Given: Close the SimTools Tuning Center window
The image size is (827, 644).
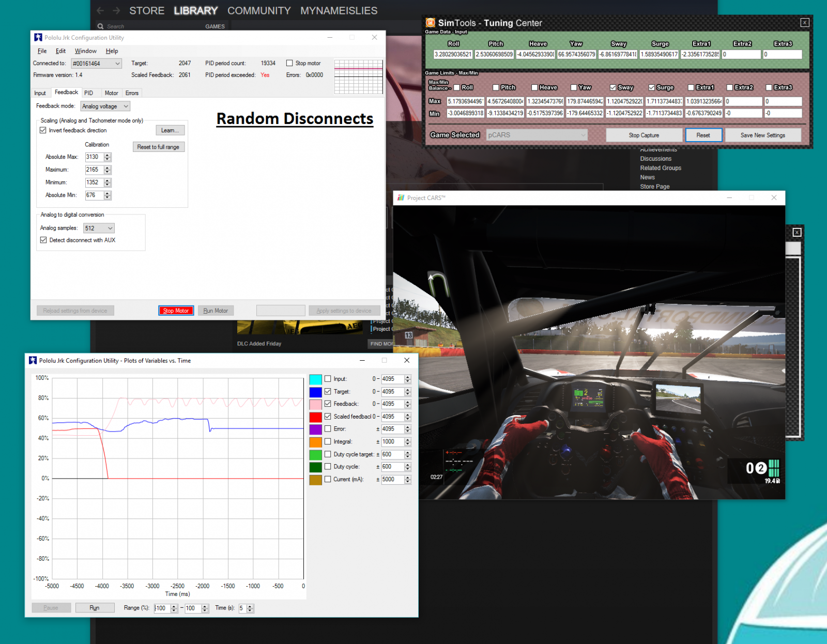Looking at the screenshot, I should (x=805, y=22).
